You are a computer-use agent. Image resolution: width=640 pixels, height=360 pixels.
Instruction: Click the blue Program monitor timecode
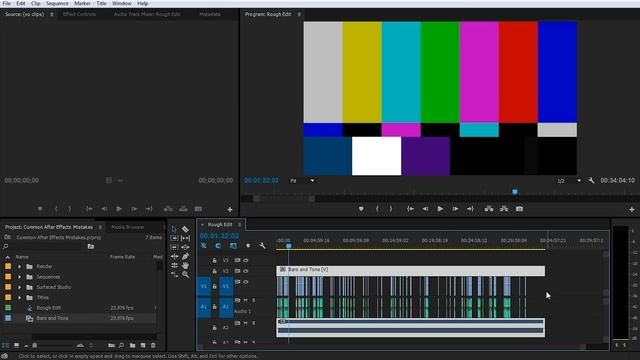(x=261, y=180)
